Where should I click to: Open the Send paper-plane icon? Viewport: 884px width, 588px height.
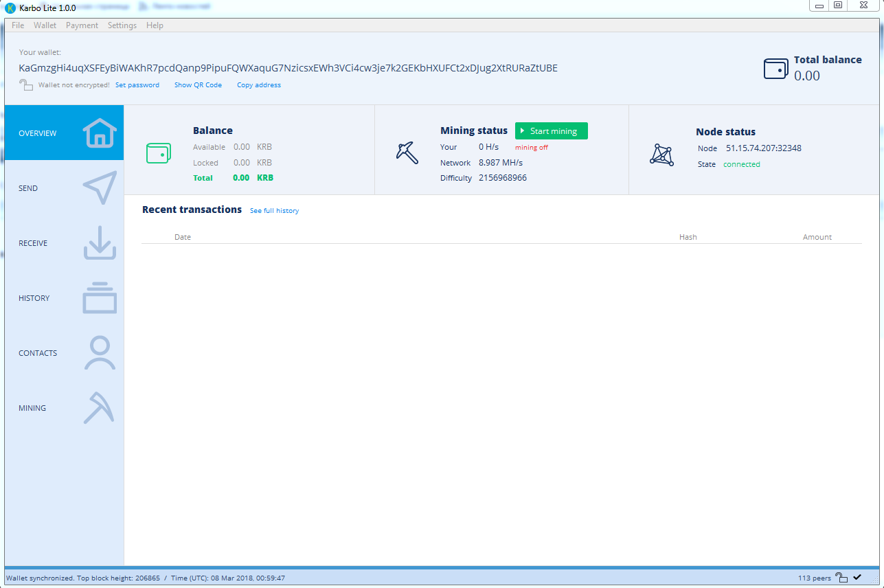(x=100, y=188)
